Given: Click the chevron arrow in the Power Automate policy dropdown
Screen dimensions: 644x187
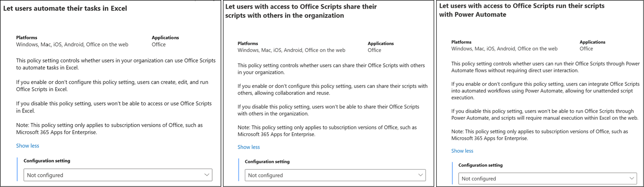Looking at the screenshot, I should 632,178.
